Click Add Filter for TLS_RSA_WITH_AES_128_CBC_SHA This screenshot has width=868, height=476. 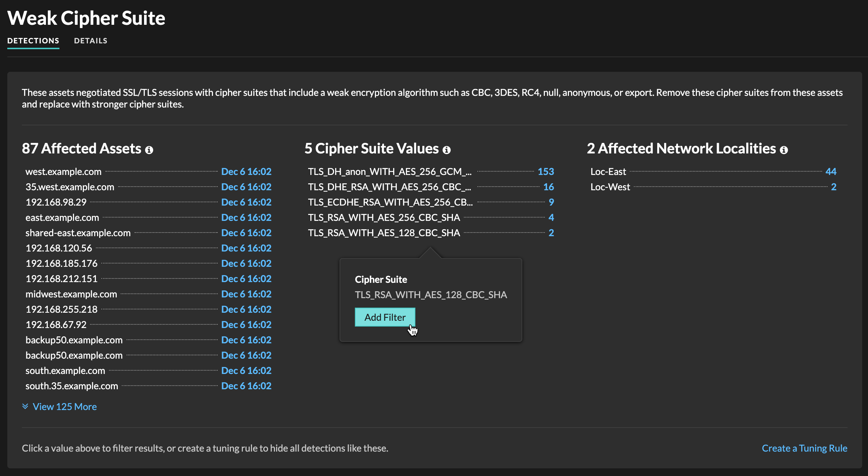(x=385, y=317)
